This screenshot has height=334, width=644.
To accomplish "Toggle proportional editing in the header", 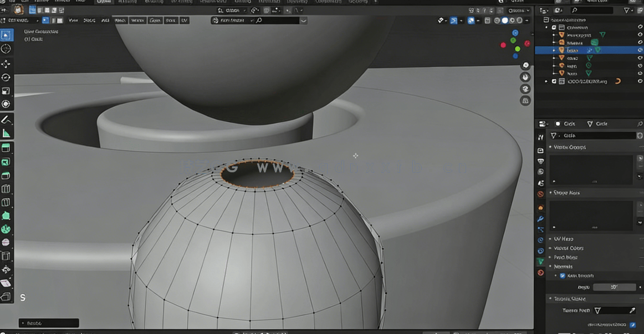I will click(471, 20).
